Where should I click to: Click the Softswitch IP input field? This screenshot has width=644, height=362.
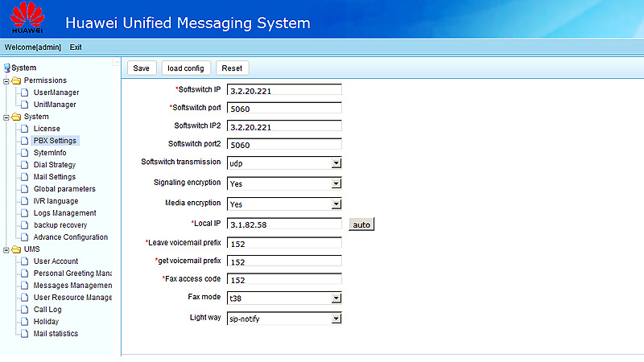[284, 90]
